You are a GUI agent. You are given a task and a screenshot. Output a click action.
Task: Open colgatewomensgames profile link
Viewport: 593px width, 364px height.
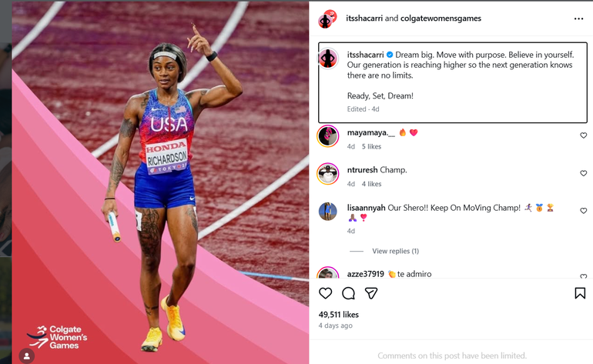[441, 18]
